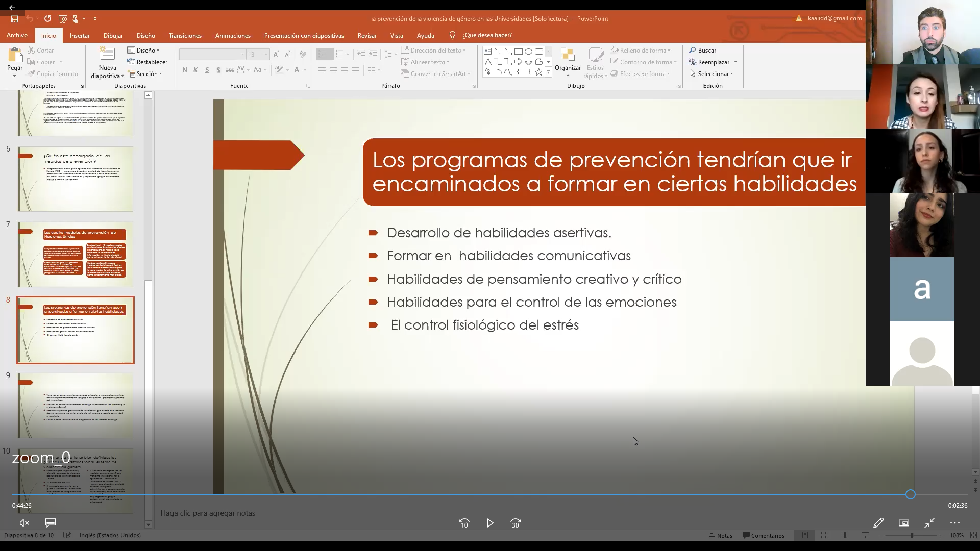Switch to Dibujar tab
The height and width of the screenshot is (551, 980).
(113, 36)
